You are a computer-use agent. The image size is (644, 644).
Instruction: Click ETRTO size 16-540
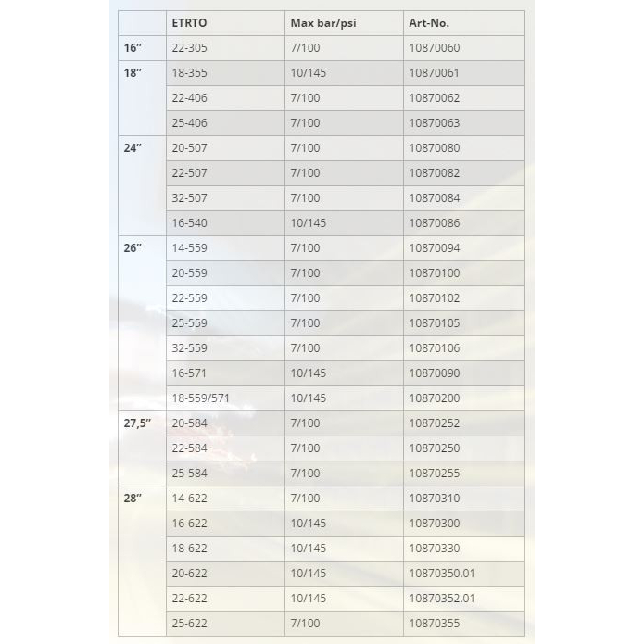pos(190,223)
